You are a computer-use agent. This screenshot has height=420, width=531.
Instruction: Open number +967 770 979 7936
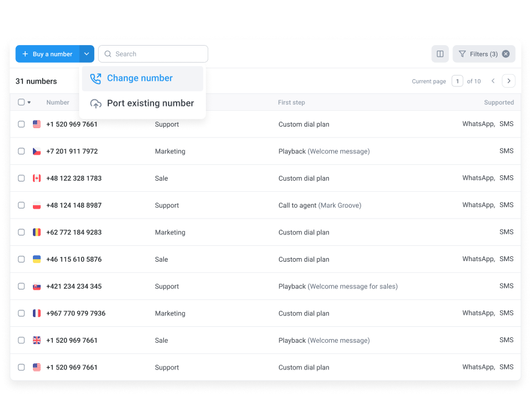[76, 313]
